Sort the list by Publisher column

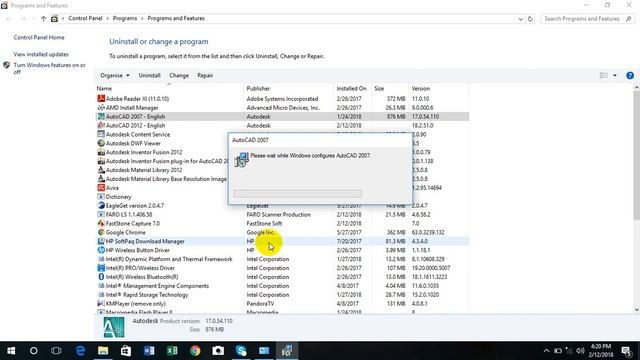(289, 89)
